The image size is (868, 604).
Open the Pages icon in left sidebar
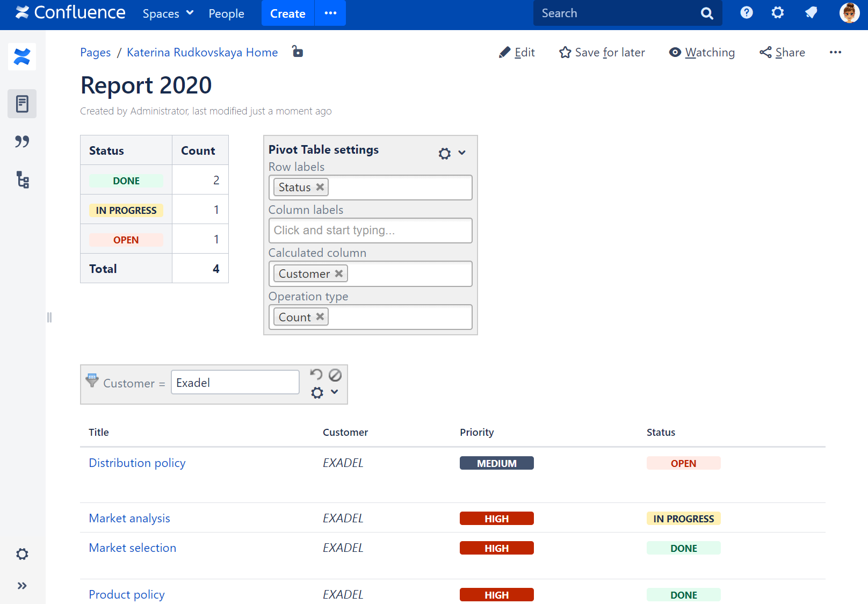(22, 104)
